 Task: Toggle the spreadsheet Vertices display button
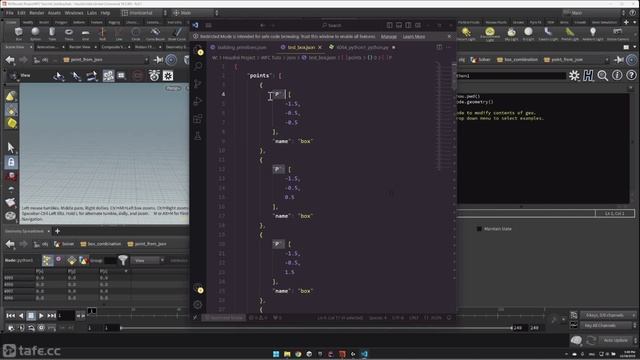click(59, 260)
